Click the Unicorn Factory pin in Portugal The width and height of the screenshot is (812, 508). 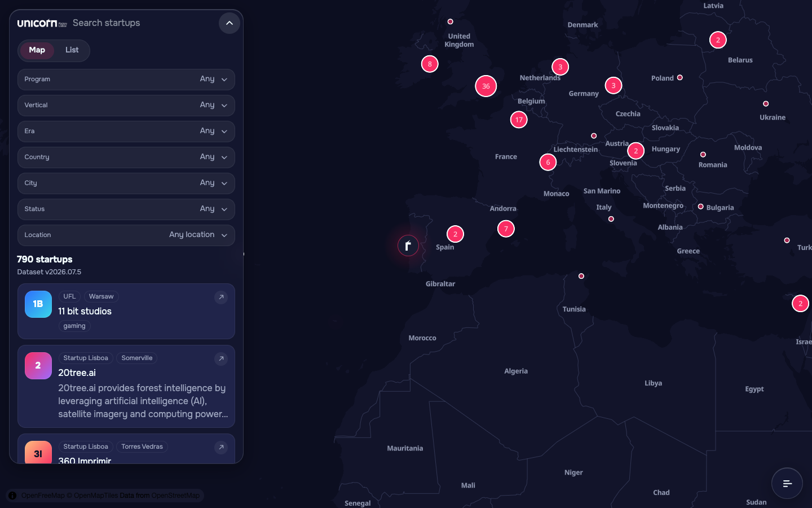pos(408,246)
